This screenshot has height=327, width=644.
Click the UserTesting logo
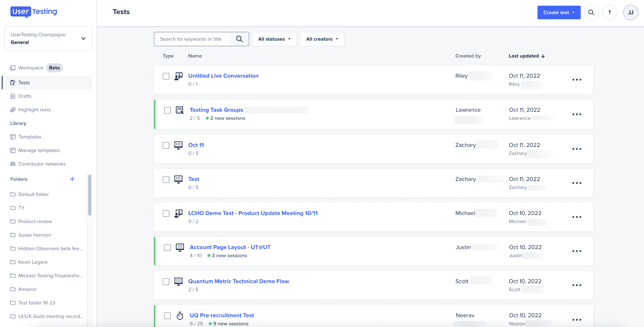tap(34, 12)
